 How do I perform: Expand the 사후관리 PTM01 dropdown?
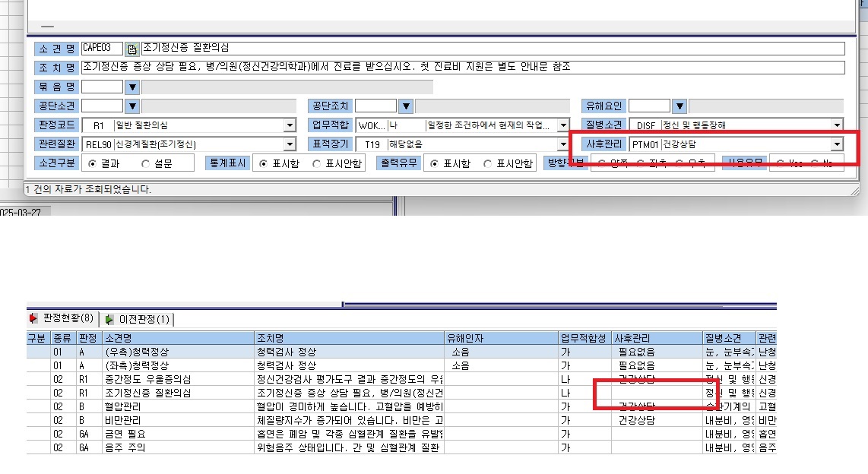pyautogui.click(x=836, y=144)
